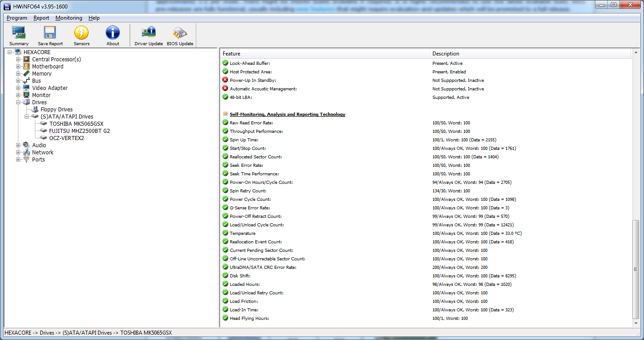Click the Audio speaker icon
This screenshot has height=340, width=644.
[x=26, y=145]
